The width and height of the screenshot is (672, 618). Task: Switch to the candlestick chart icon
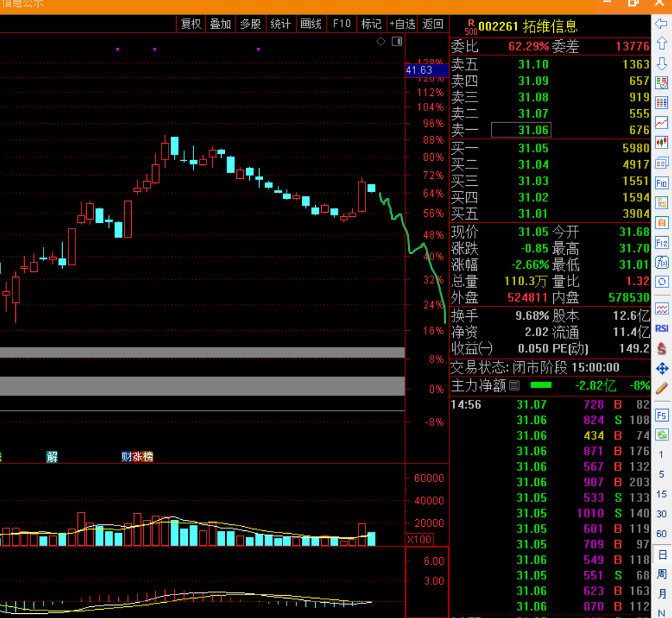click(x=661, y=142)
